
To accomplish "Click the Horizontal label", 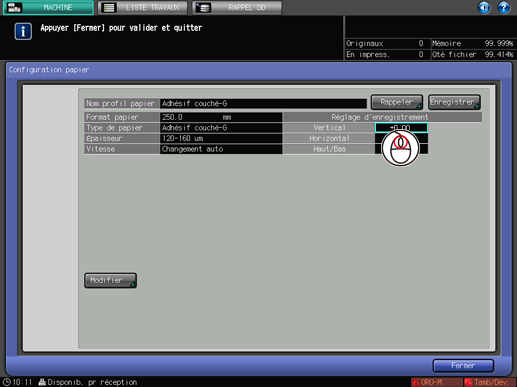I will (x=329, y=138).
